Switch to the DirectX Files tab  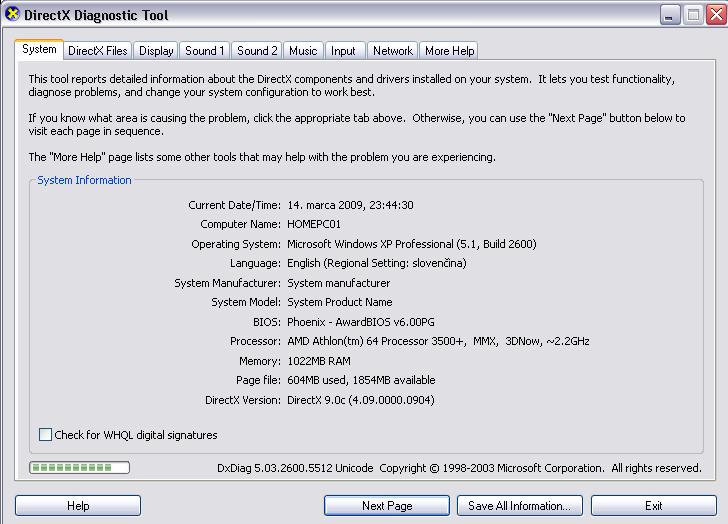coord(98,51)
